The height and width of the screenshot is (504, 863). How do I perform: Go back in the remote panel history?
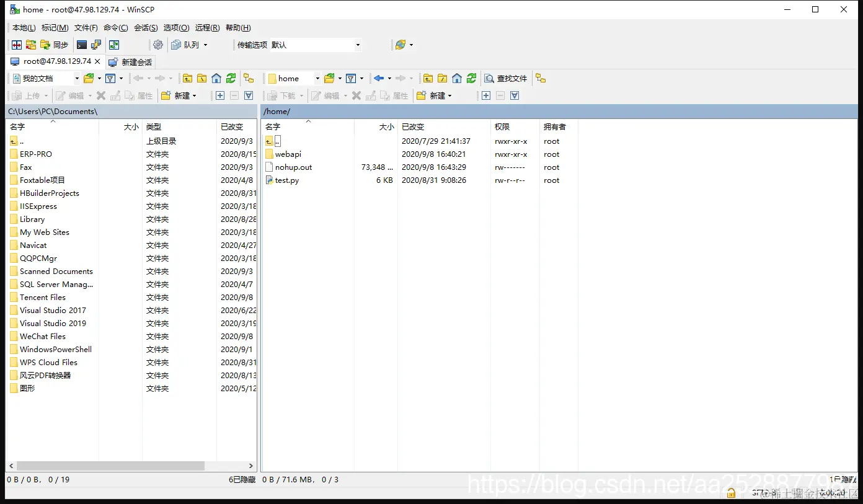pyautogui.click(x=379, y=78)
